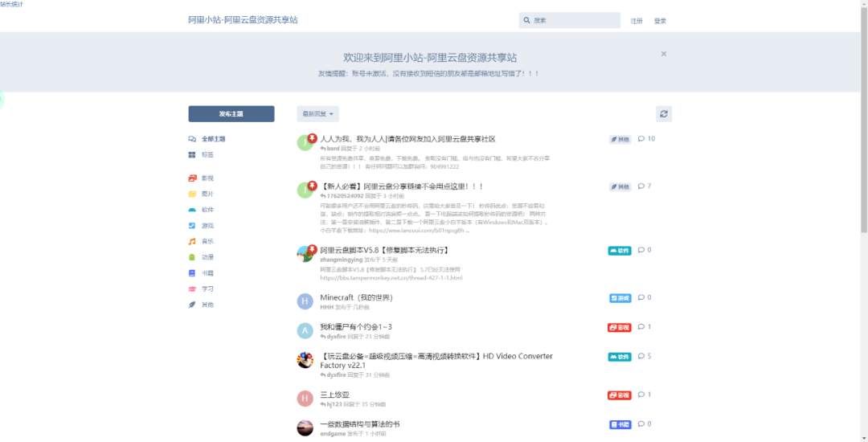Open post HD Video Converter Factory v22.1
This screenshot has width=868, height=442.
pyautogui.click(x=436, y=361)
